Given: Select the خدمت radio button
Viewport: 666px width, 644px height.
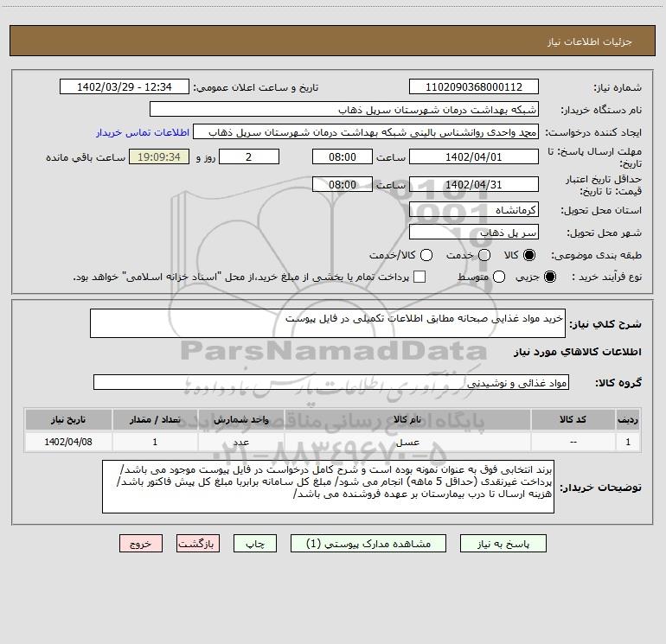Looking at the screenshot, I should point(484,255).
